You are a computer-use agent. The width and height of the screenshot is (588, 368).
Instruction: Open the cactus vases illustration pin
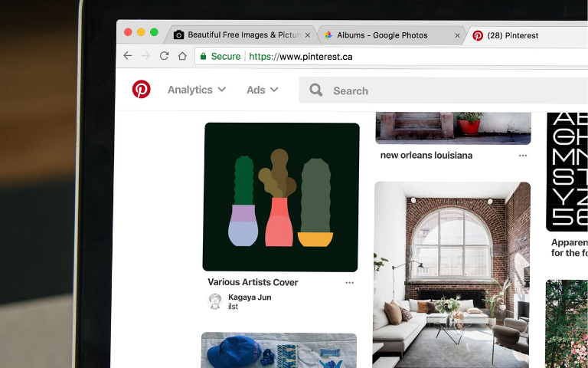280,197
